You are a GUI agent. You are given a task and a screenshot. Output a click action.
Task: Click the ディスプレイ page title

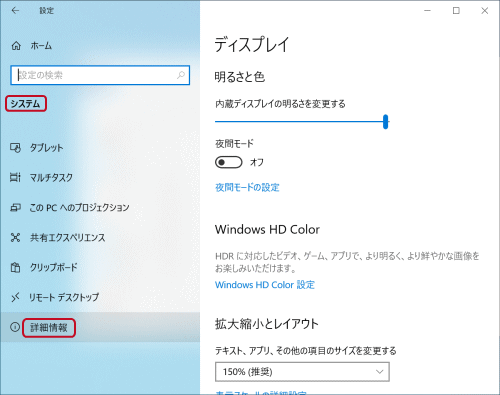[x=252, y=44]
